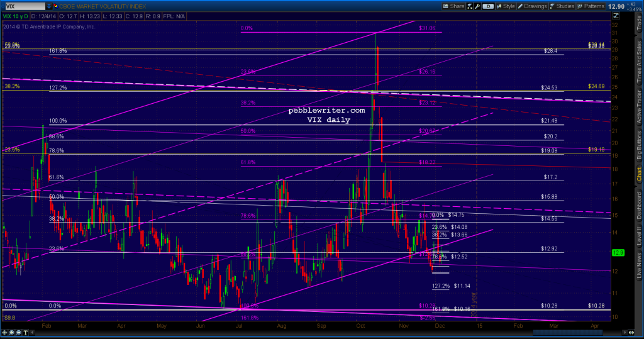Image resolution: width=644 pixels, height=339 pixels.
Task: Click the $28.4 level label
Action: (x=550, y=51)
